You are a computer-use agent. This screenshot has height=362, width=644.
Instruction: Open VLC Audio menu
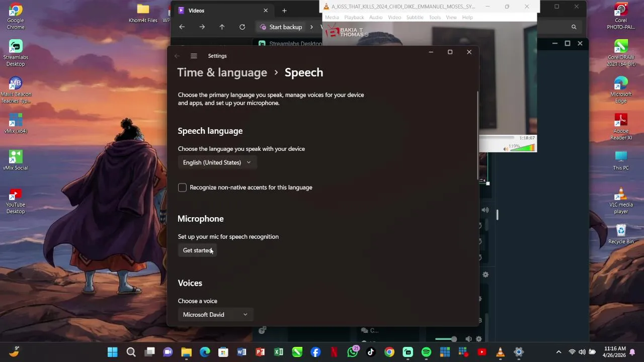coord(376,18)
